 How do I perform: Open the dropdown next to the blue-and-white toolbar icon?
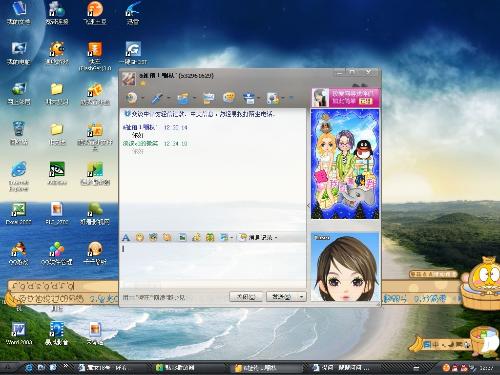259,98
